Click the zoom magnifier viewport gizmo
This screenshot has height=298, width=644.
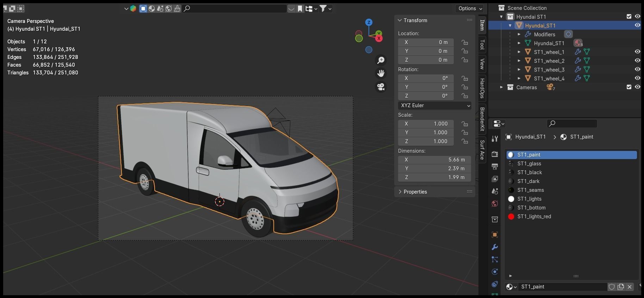(381, 60)
